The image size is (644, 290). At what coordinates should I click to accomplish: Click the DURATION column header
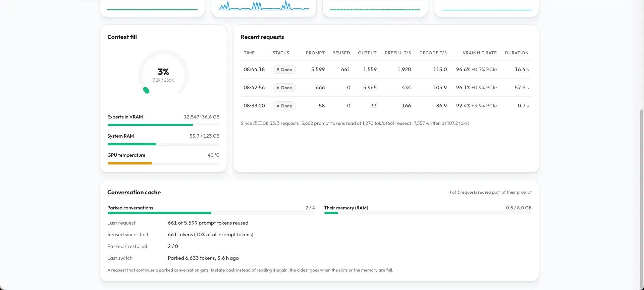click(517, 53)
